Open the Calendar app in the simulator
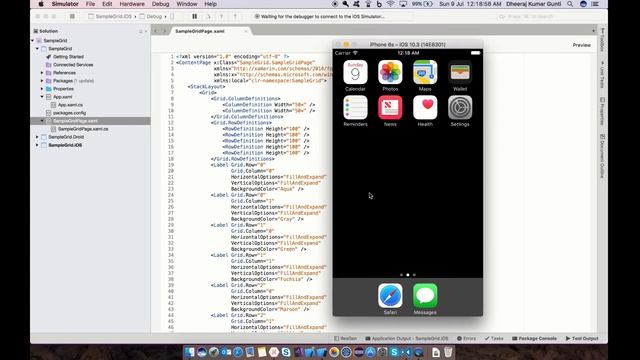This screenshot has height=360, width=640. coord(355,72)
